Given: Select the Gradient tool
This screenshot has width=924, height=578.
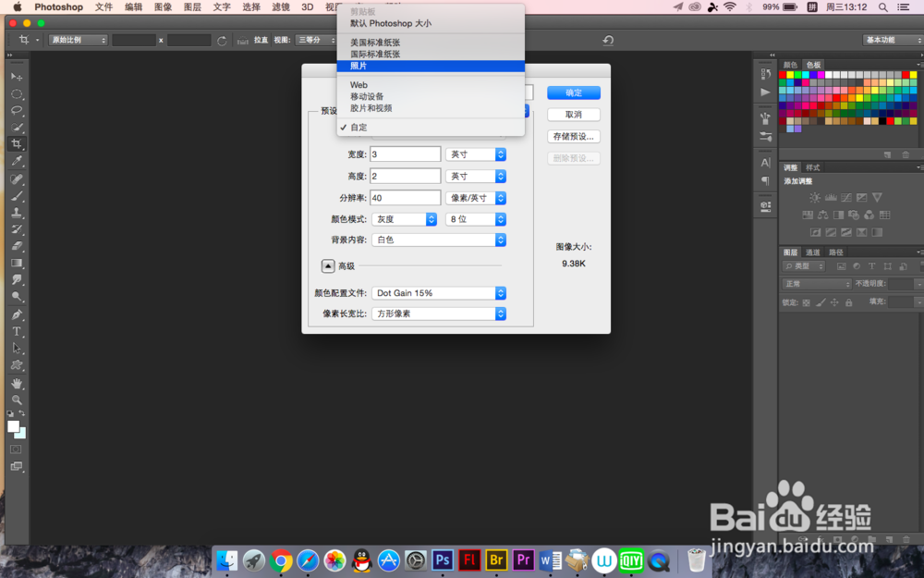Looking at the screenshot, I should 17,263.
